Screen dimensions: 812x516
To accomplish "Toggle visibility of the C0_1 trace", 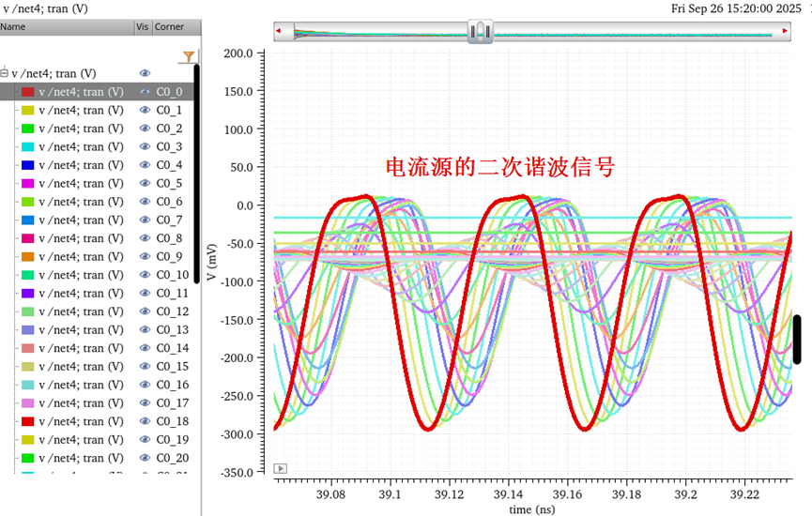I will pyautogui.click(x=145, y=110).
